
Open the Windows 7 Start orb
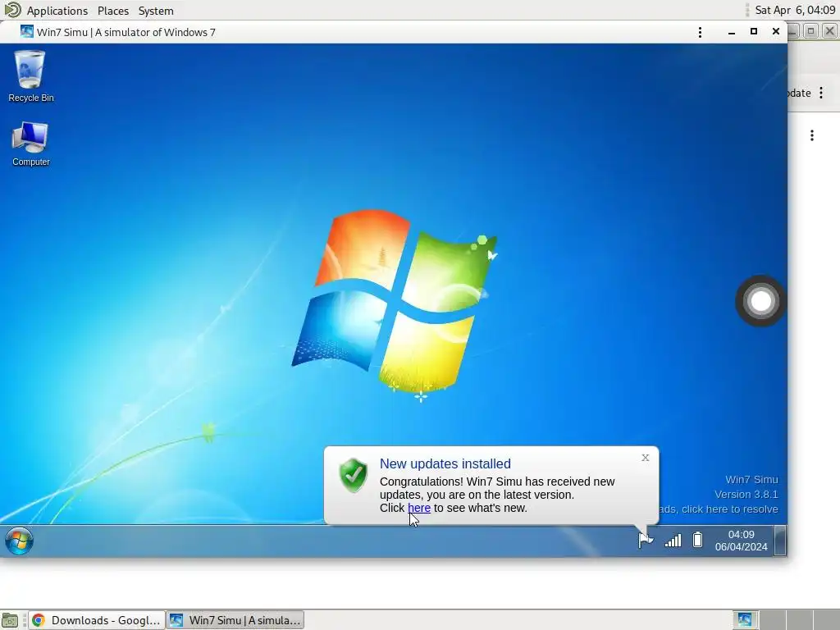coord(20,541)
